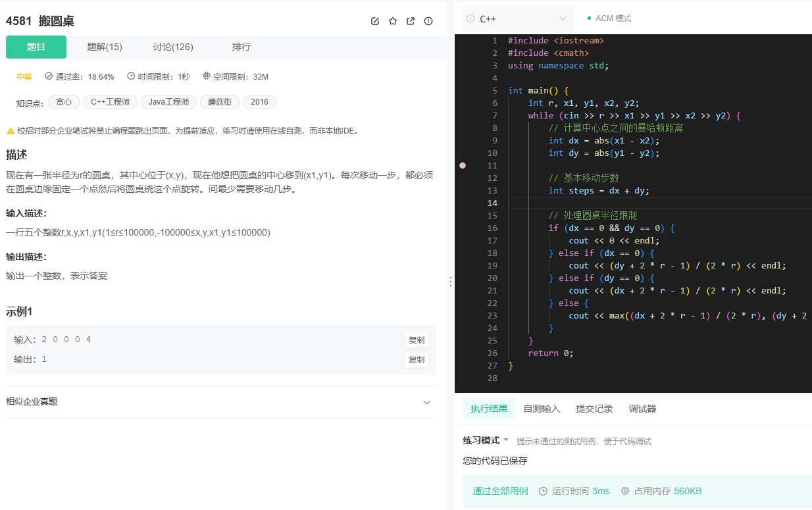Click the edit/feedback pencil icon

(x=375, y=21)
